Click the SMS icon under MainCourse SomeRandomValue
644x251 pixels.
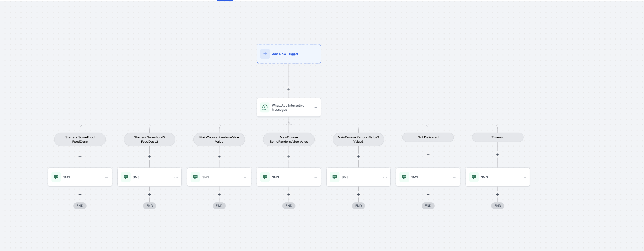pyautogui.click(x=265, y=177)
